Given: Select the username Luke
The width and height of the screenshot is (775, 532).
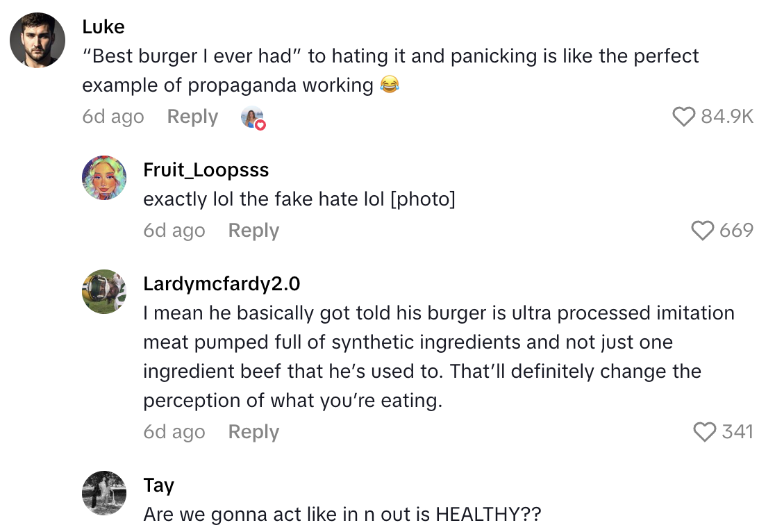Looking at the screenshot, I should (x=103, y=26).
